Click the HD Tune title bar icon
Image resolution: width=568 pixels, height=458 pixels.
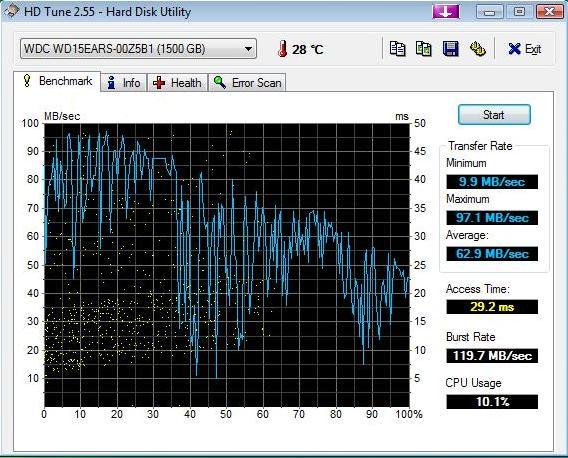click(x=11, y=11)
